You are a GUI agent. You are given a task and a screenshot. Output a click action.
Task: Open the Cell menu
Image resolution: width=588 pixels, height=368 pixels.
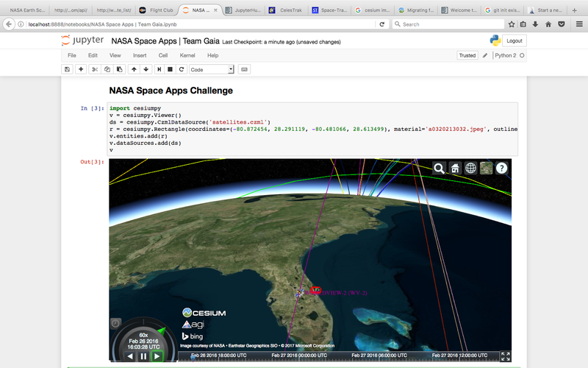(x=163, y=55)
